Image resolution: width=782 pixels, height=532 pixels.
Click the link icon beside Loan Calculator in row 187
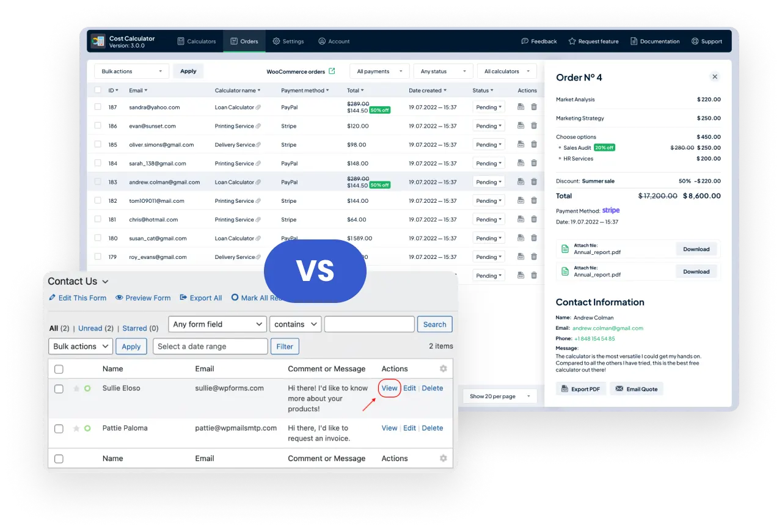[258, 107]
